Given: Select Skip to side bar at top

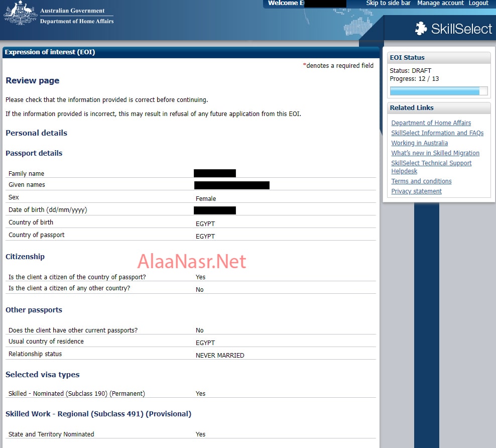Looking at the screenshot, I should 388,3.
